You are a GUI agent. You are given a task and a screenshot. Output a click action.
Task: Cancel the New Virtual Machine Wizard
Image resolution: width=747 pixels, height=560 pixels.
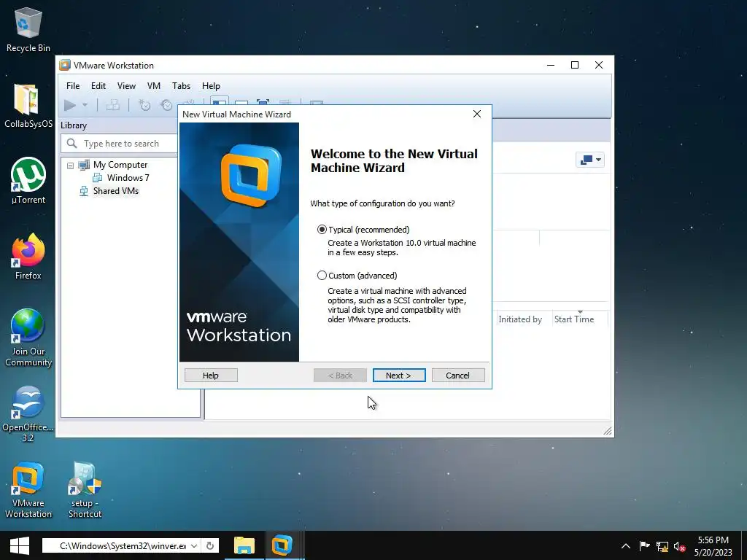[458, 376]
